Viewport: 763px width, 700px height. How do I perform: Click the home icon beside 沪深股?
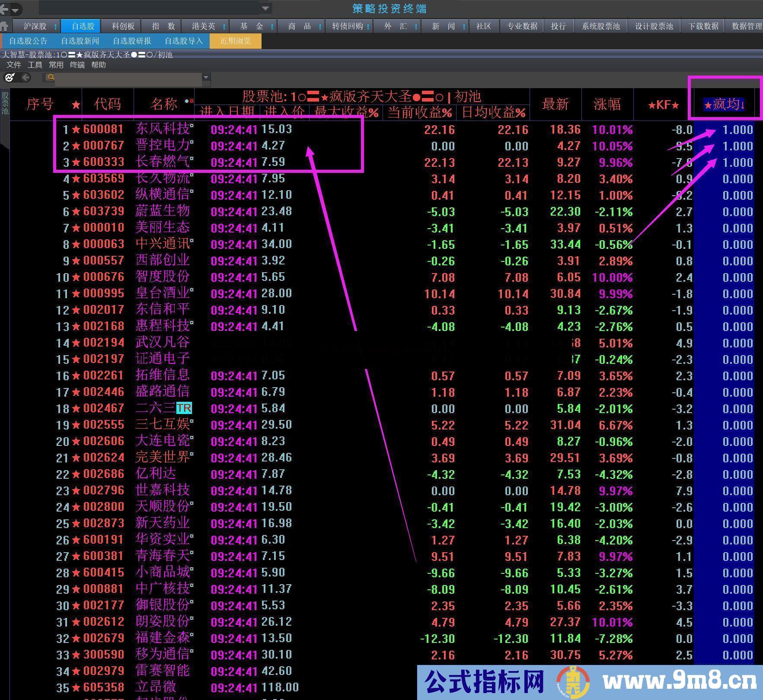[4, 26]
